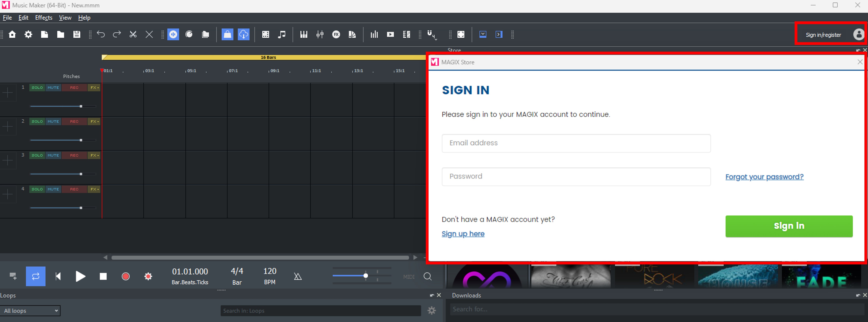Cut object with scissors tool
Viewport: 868px width, 322px height.
coord(133,34)
